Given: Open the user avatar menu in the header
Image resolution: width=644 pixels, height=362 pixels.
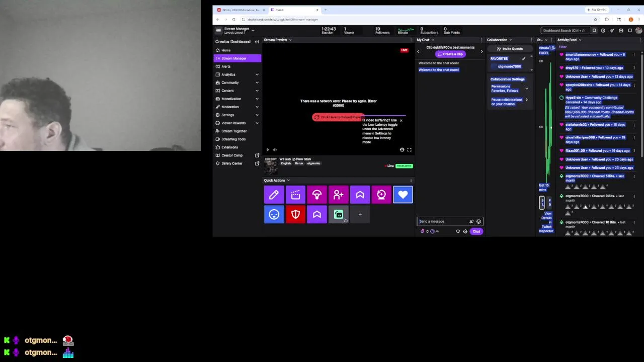Looking at the screenshot, I should click(638, 31).
